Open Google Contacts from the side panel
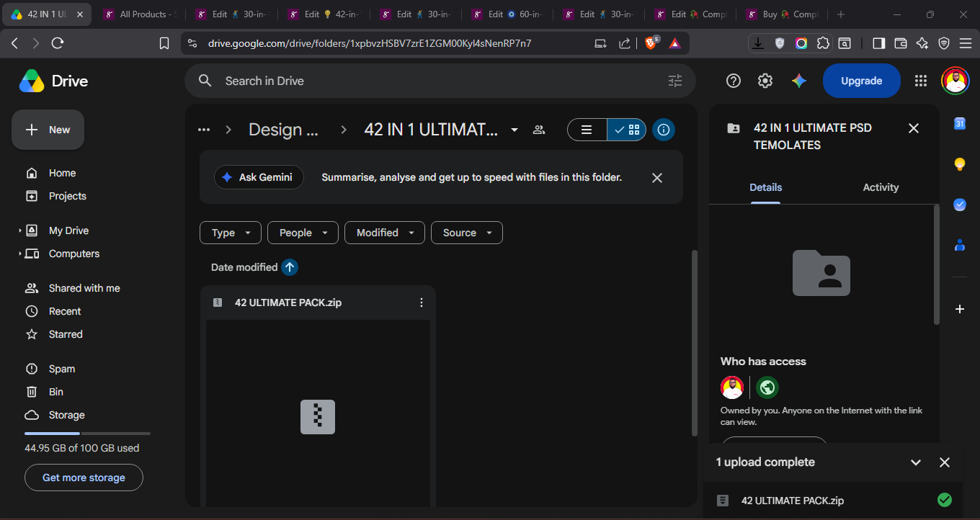Viewport: 980px width, 520px height. (x=959, y=245)
